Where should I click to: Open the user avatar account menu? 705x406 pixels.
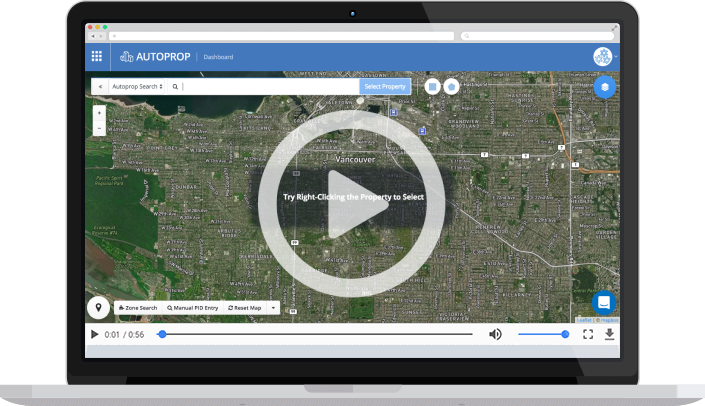603,57
